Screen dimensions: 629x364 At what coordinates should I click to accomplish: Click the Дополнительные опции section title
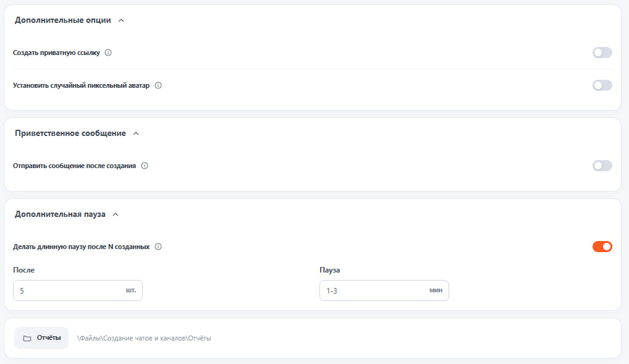point(63,20)
